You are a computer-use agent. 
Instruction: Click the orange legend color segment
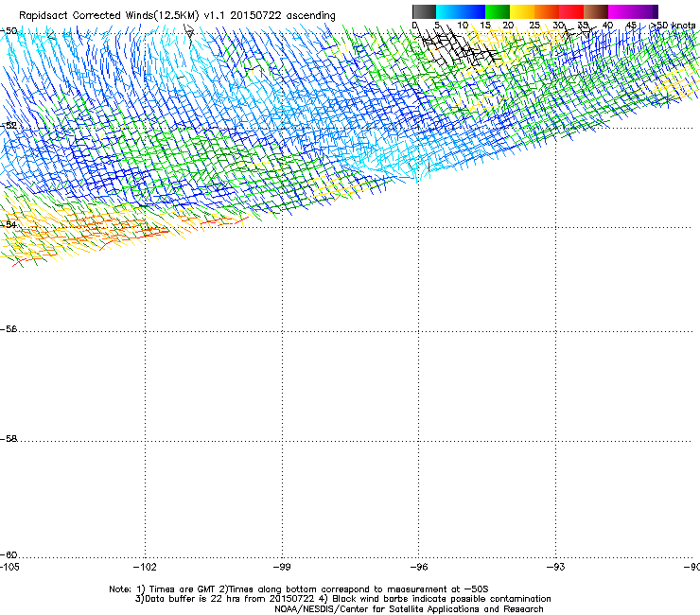(x=547, y=11)
